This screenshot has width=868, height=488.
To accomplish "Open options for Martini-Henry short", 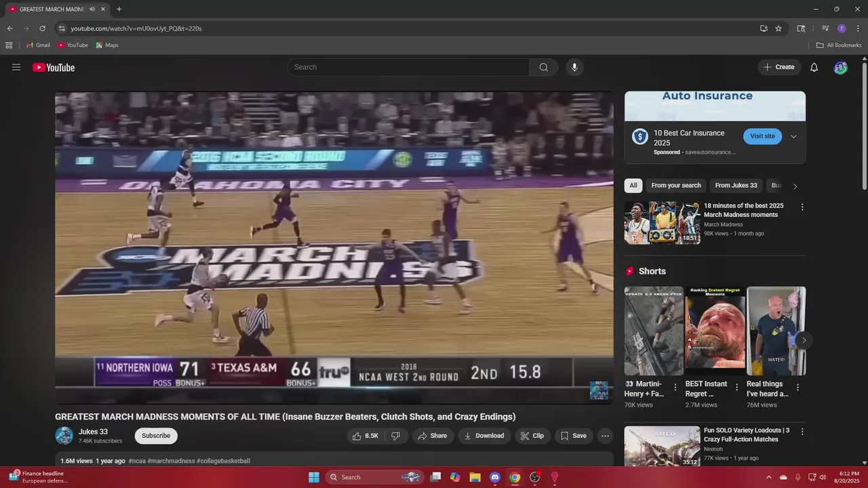I will (x=675, y=388).
